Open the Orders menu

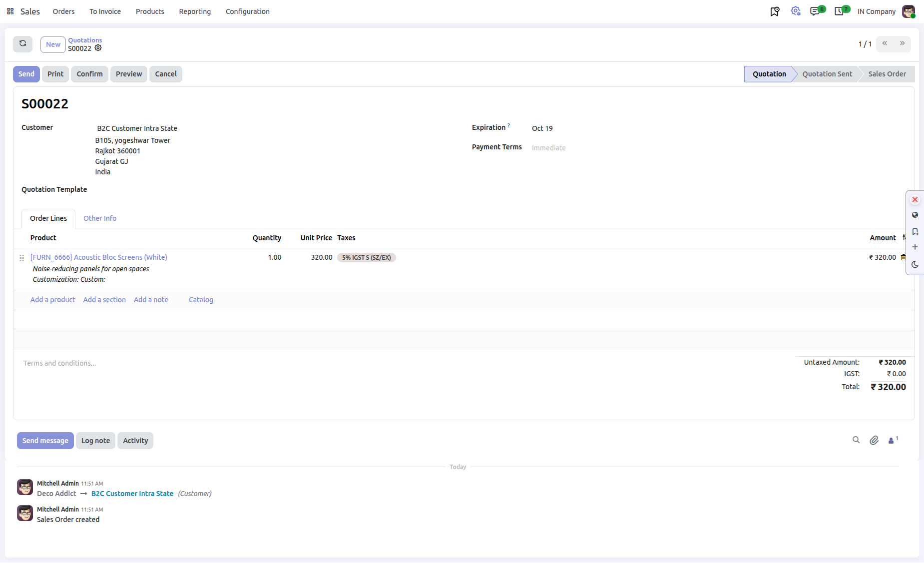(63, 11)
